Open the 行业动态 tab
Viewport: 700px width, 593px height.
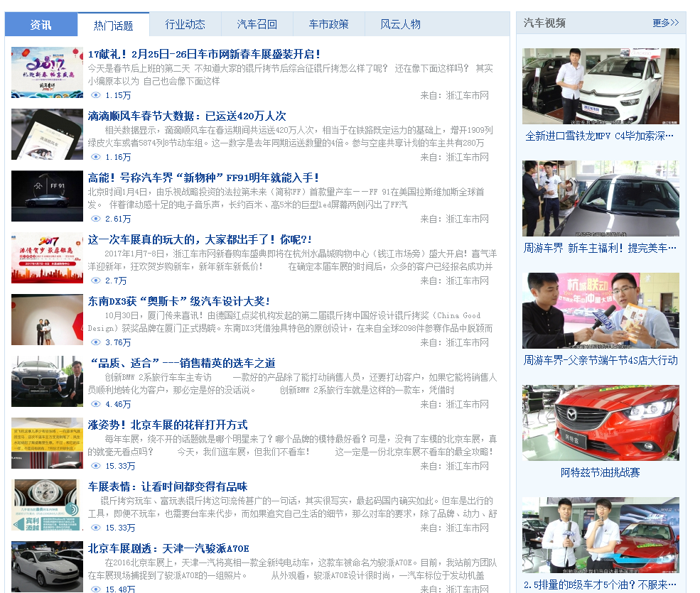click(185, 25)
